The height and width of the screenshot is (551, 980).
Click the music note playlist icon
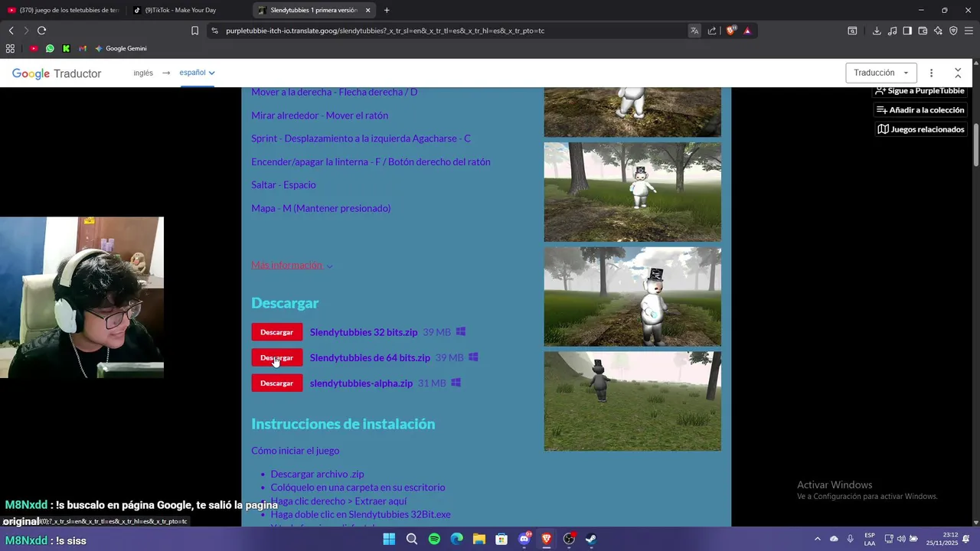point(892,31)
